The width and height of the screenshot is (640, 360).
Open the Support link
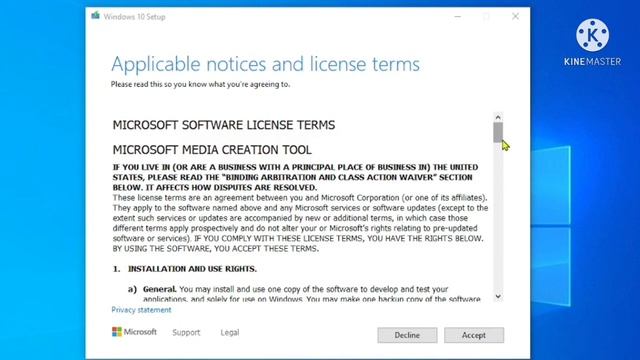click(186, 332)
